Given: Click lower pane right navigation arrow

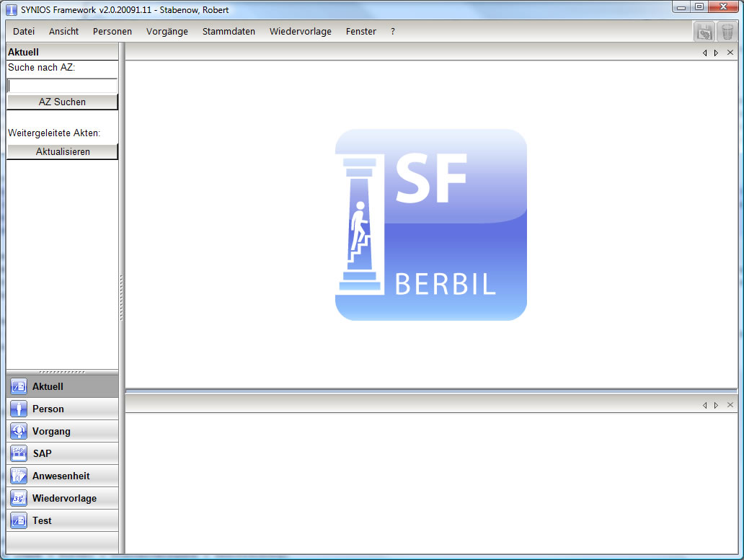Looking at the screenshot, I should pos(716,406).
